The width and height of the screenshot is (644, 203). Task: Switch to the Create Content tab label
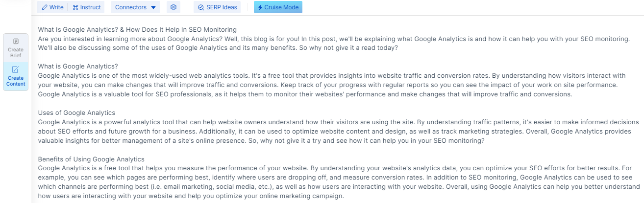click(16, 81)
